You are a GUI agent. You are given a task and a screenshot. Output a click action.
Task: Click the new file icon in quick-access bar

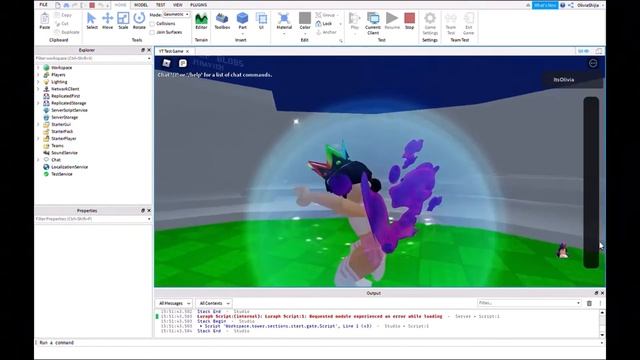[58, 5]
